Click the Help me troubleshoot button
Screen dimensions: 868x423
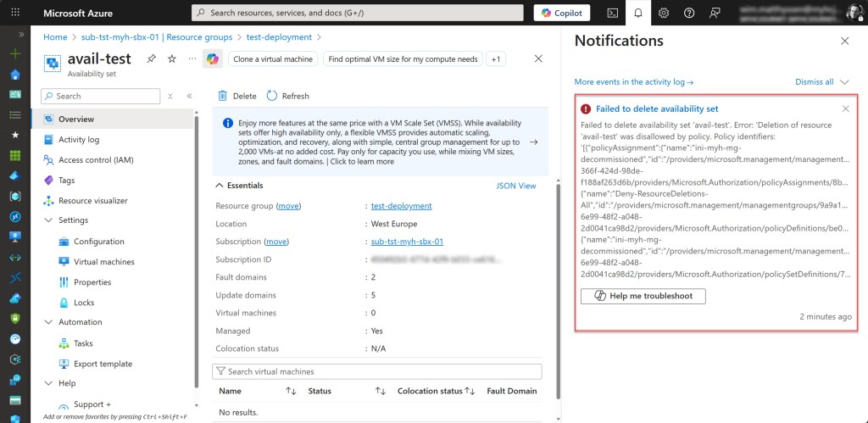click(643, 296)
